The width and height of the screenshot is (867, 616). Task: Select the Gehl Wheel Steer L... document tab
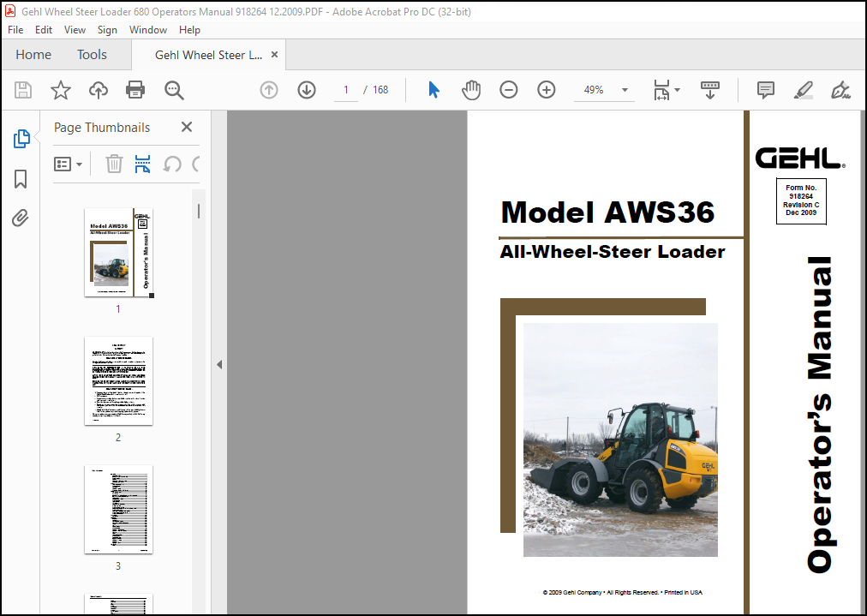pos(208,55)
